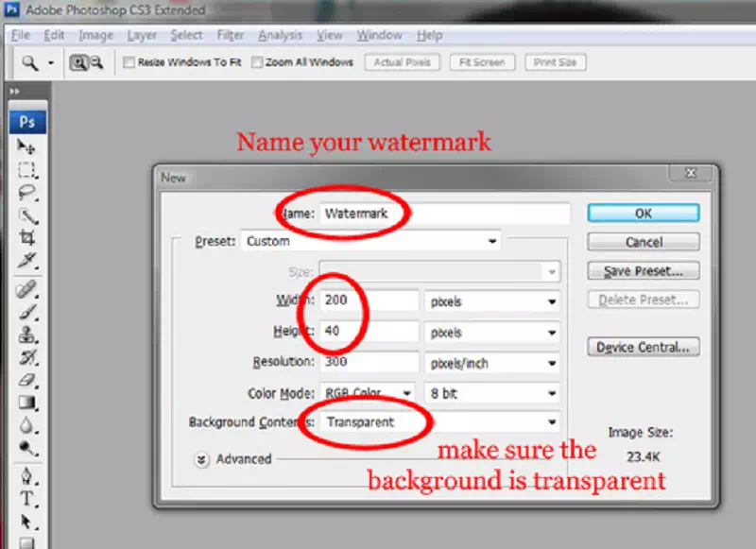Click the Width field showing 200
The image size is (756, 549).
[369, 300]
